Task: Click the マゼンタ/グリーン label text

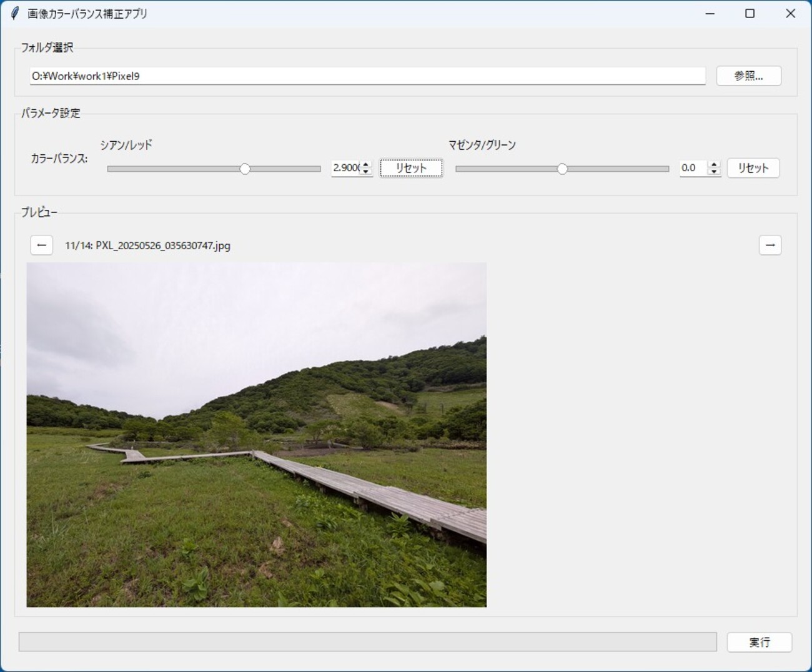Action: 482,145
